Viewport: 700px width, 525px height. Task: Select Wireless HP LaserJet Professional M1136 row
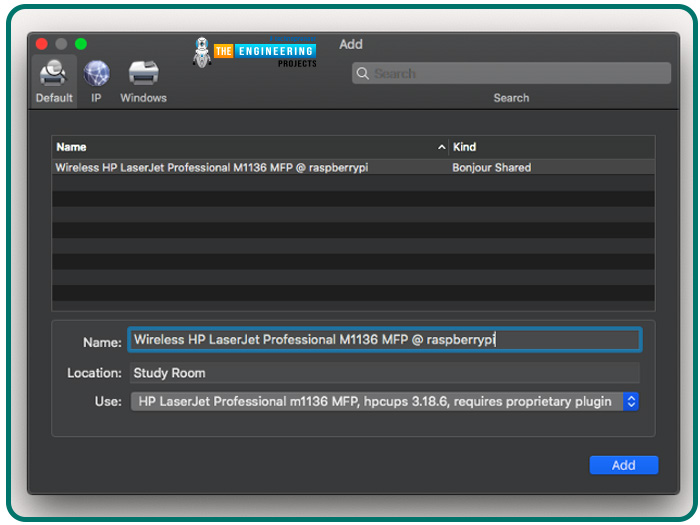tap(353, 167)
